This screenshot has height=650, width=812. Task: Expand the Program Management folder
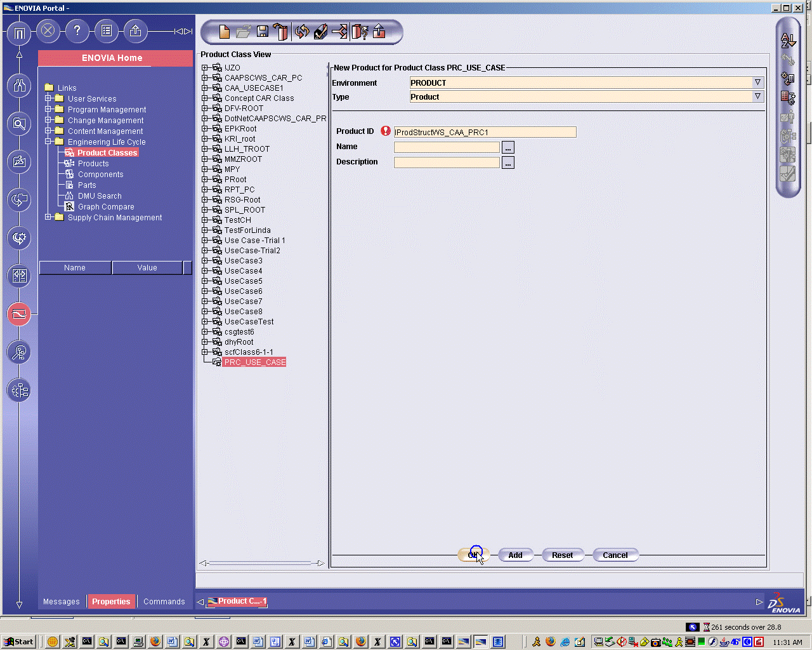48,109
